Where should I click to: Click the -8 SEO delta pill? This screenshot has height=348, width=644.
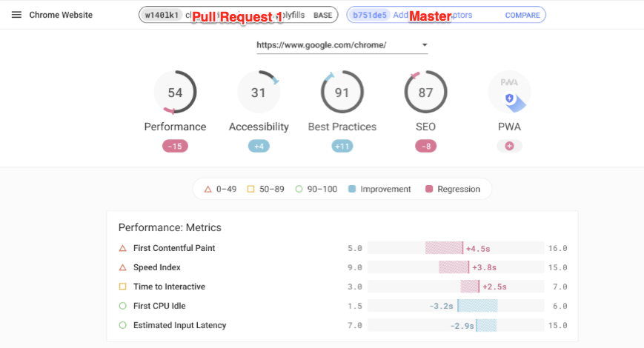tap(426, 146)
